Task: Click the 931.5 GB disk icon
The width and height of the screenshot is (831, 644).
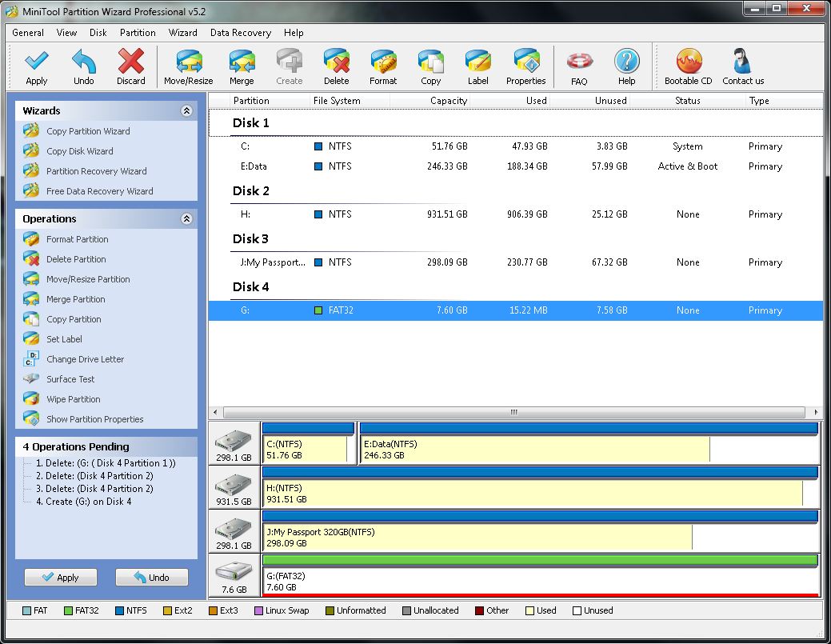Action: click(x=234, y=487)
